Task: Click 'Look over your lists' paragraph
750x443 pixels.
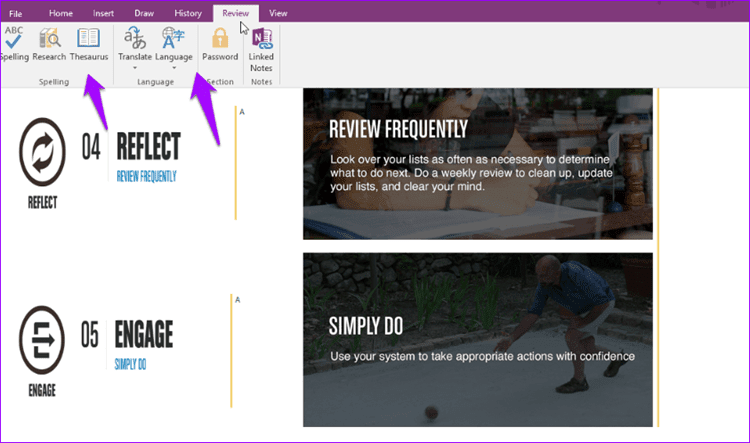Action: tap(471, 173)
